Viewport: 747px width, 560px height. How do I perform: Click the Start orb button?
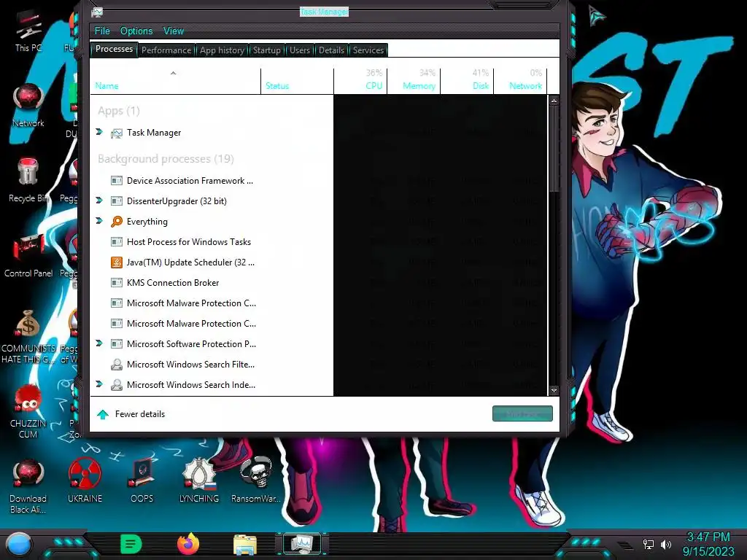(x=19, y=544)
